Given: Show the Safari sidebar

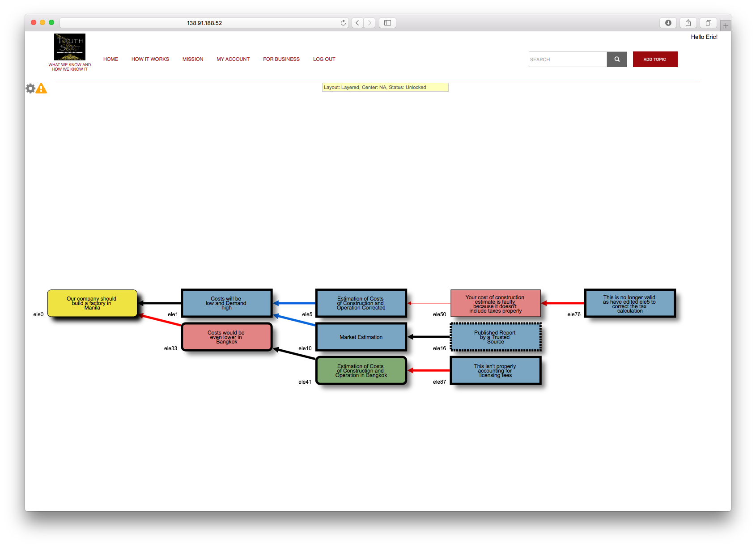Looking at the screenshot, I should click(x=387, y=23).
